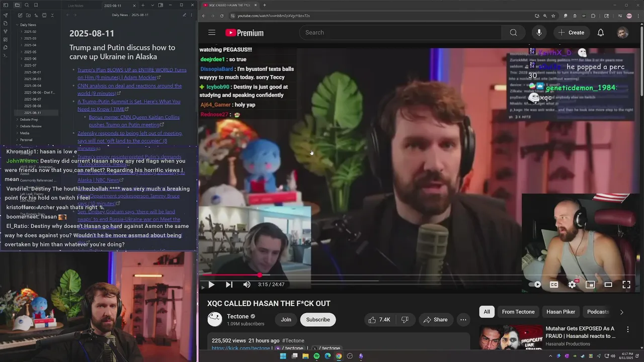Open a new tab in Obsidian
The width and height of the screenshot is (644, 362).
(143, 5)
